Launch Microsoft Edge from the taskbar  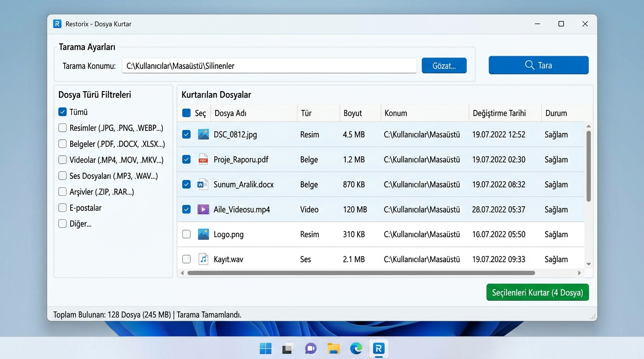[x=356, y=348]
